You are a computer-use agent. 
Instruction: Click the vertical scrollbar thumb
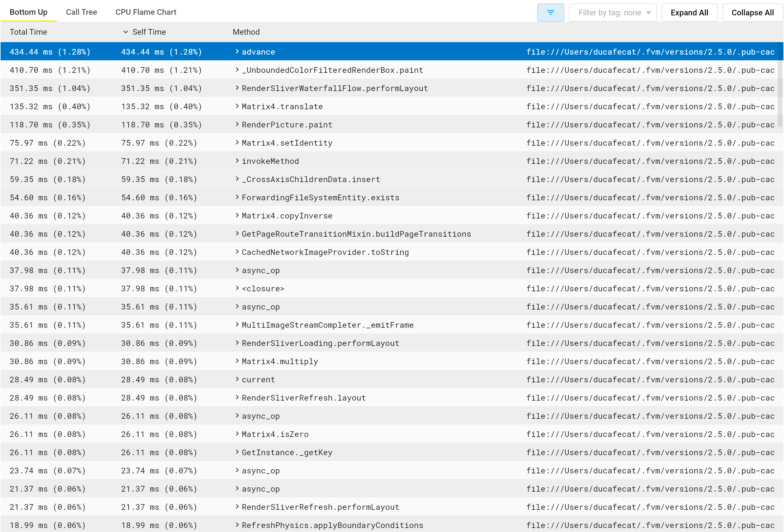point(780,84)
